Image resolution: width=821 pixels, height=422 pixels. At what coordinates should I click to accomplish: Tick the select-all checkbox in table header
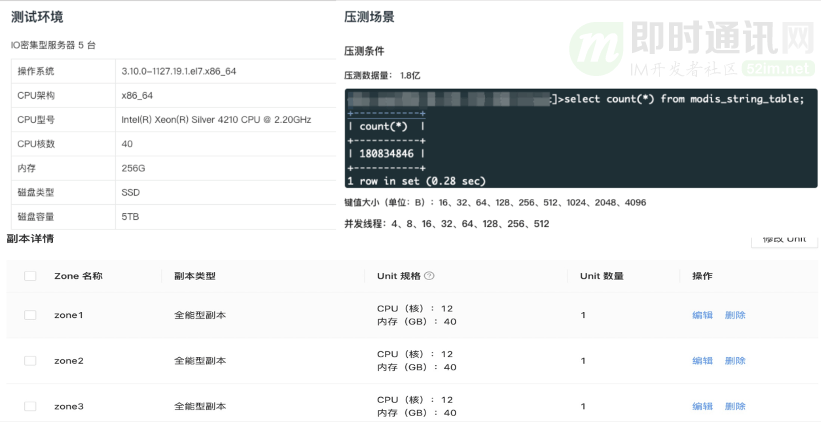click(x=30, y=276)
